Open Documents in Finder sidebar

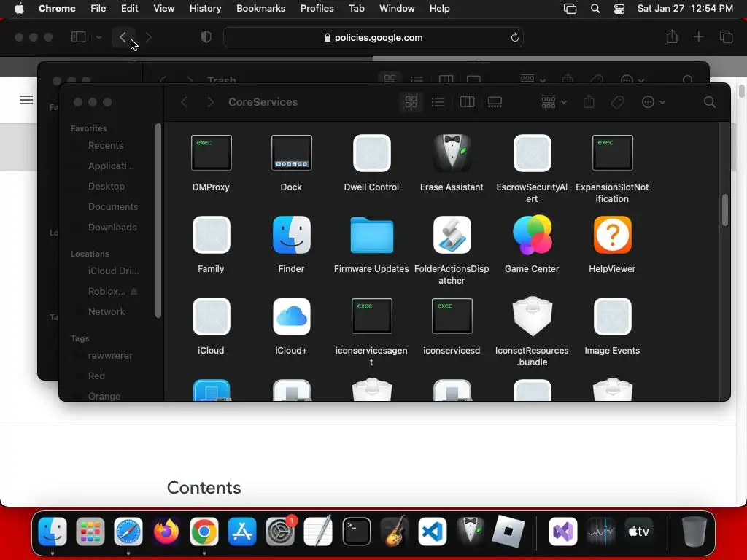pos(113,207)
